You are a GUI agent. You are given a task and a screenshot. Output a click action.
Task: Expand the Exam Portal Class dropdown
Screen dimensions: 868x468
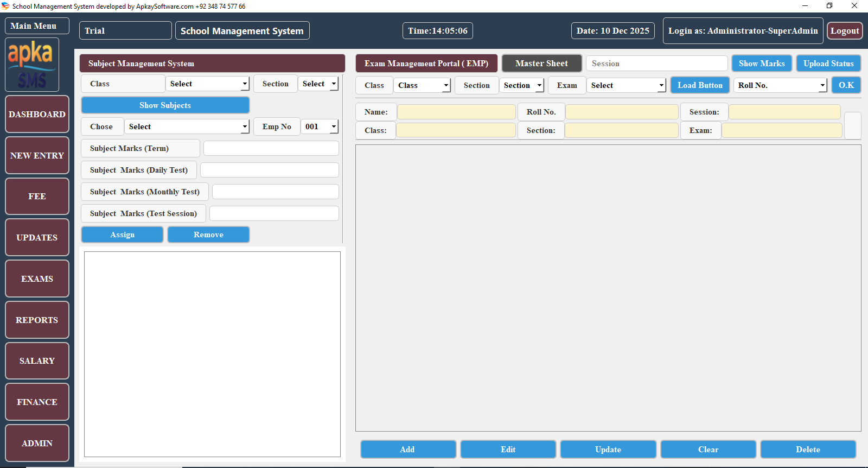(x=422, y=85)
